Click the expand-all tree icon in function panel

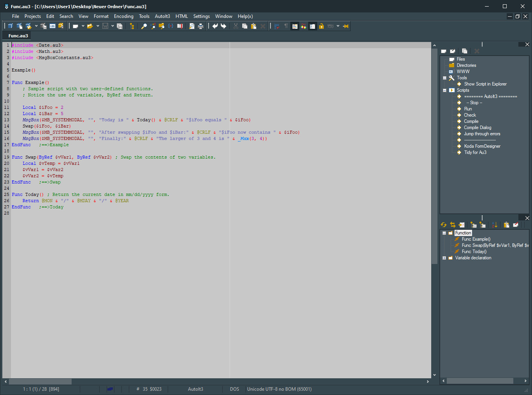pyautogui.click(x=473, y=225)
